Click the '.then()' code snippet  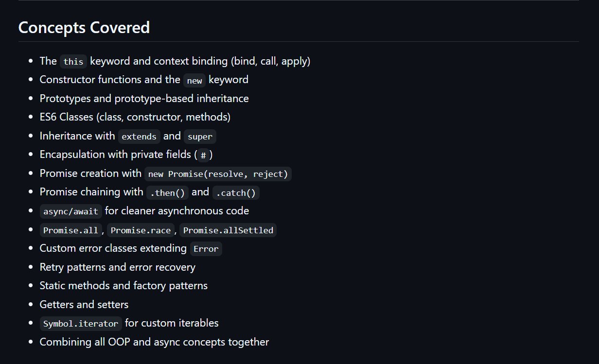pos(167,192)
